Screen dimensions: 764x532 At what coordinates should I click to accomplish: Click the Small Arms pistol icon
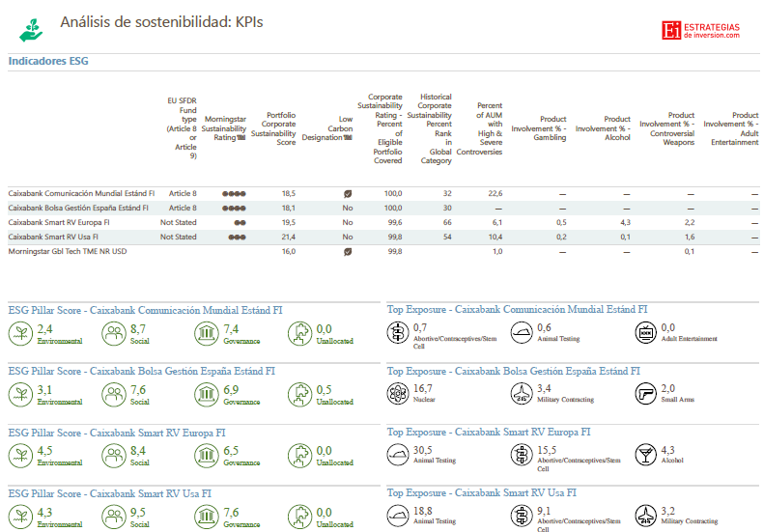tap(646, 394)
